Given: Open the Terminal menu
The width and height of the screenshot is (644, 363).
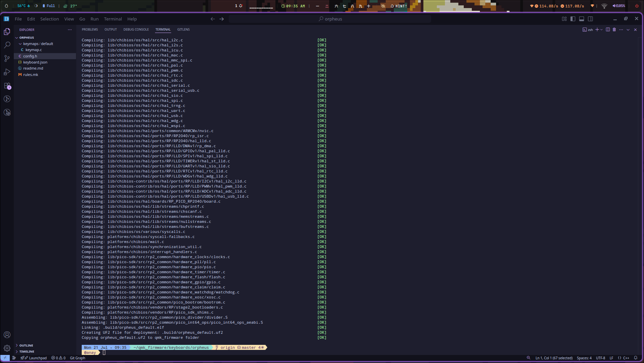Looking at the screenshot, I should [113, 19].
